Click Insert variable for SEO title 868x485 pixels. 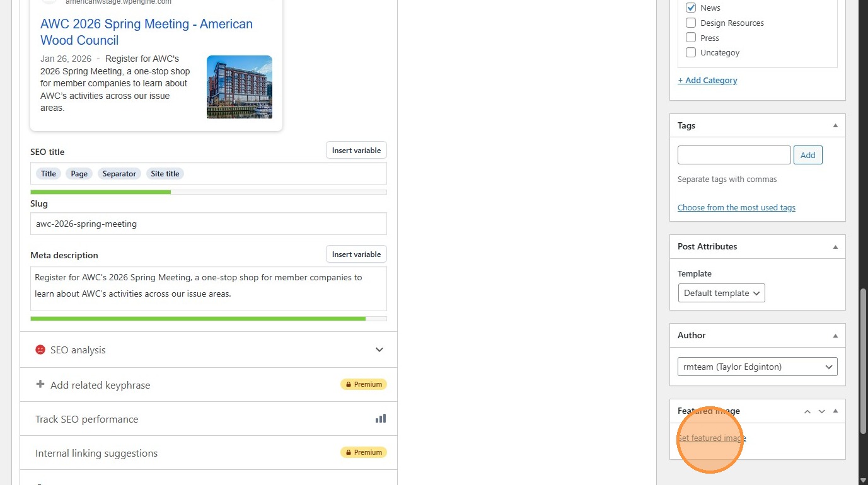[356, 150]
